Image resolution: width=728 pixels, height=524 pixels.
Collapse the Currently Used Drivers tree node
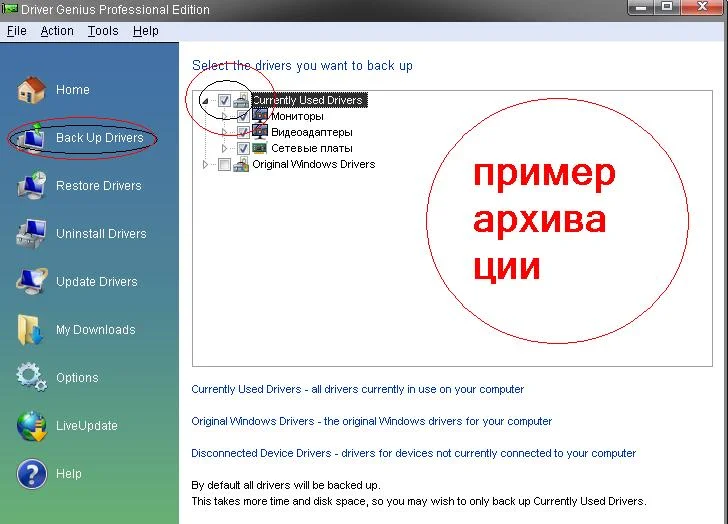tap(205, 100)
